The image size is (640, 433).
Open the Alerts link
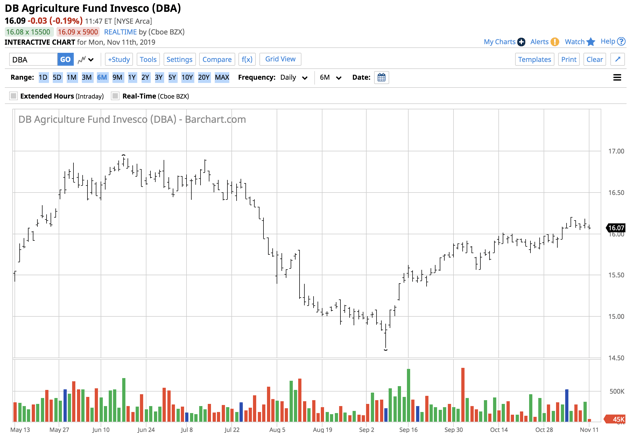tap(539, 42)
